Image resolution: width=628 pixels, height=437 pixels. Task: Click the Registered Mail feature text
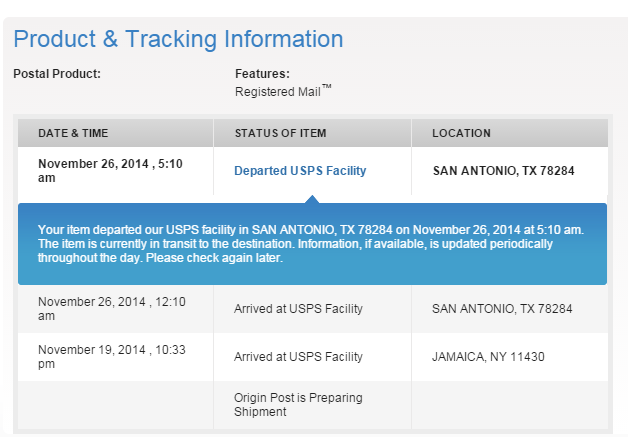coord(283,91)
